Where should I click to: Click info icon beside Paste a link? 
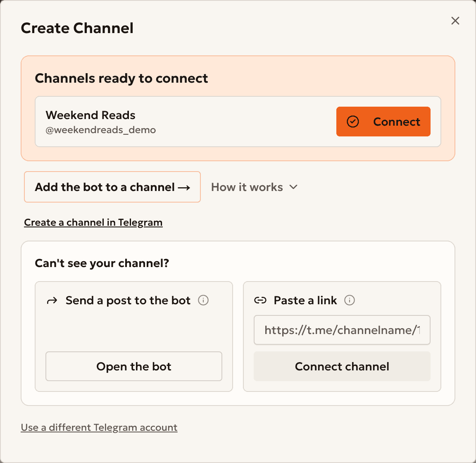(350, 300)
